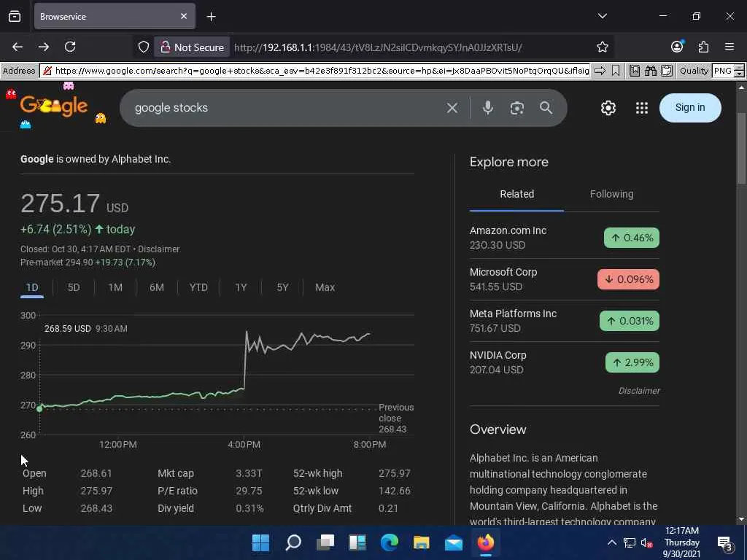Select the 1Y chart range
The image size is (747, 560).
click(241, 287)
